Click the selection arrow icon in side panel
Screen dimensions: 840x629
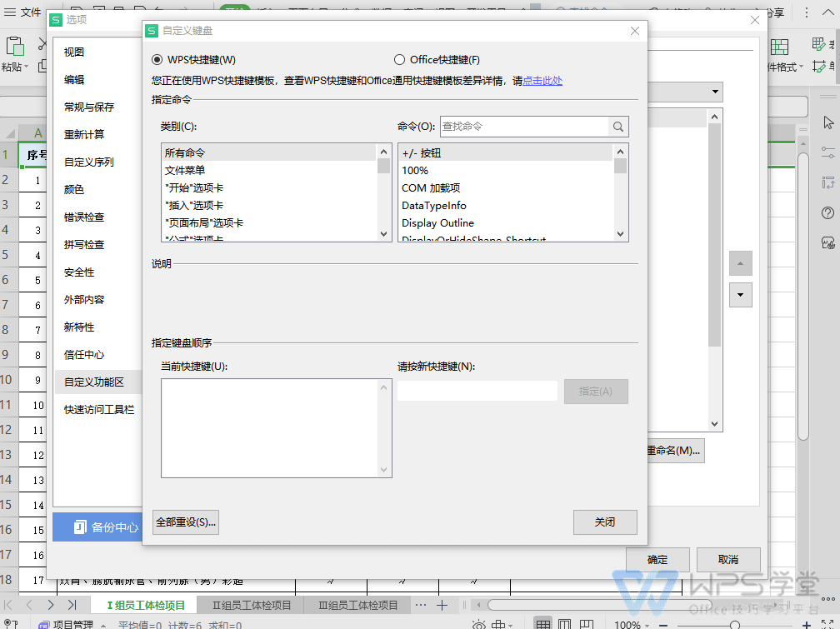tap(828, 122)
